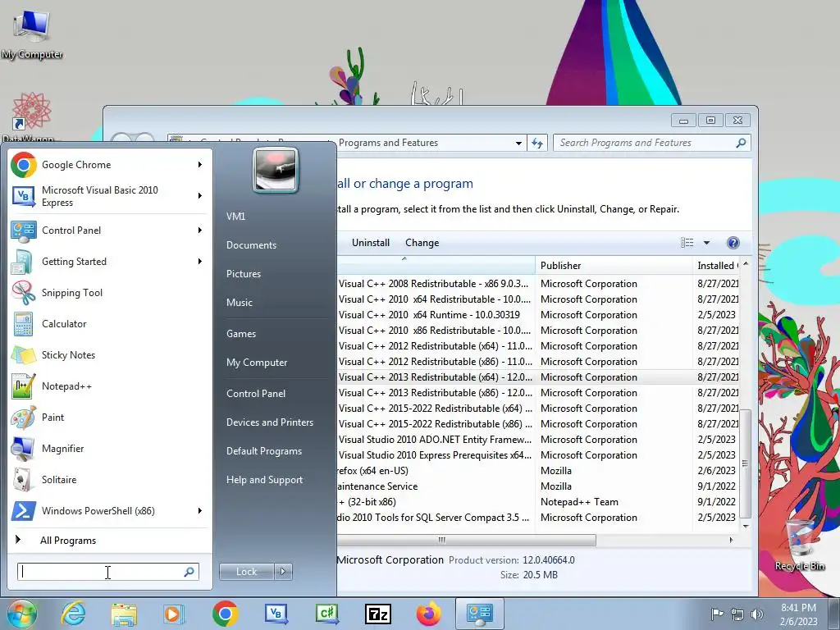This screenshot has width=840, height=630.
Task: Open the view options dropdown arrow
Action: tap(706, 243)
